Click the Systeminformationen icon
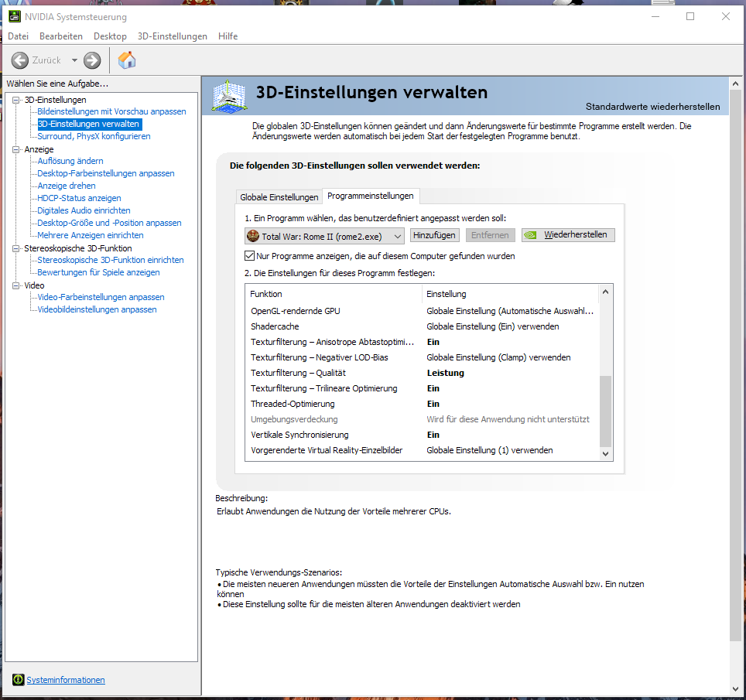746x700 pixels. point(18,680)
